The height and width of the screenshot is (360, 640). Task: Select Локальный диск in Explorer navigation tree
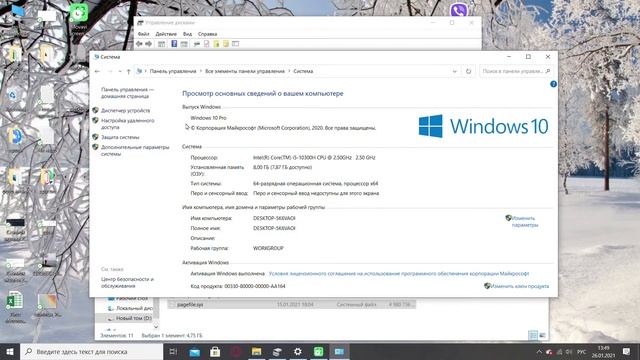pyautogui.click(x=130, y=308)
